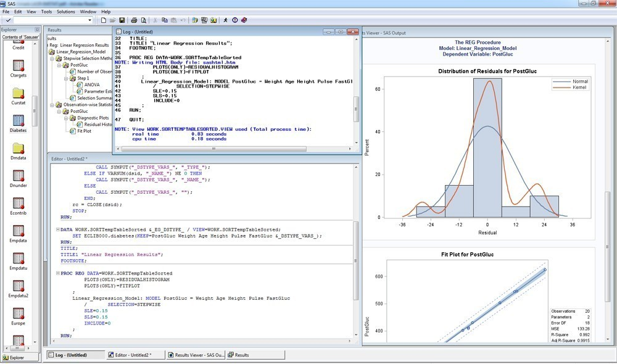This screenshot has height=364, width=617.
Task: Click the Log window horizontal scrollbar thumb
Action: click(213, 149)
